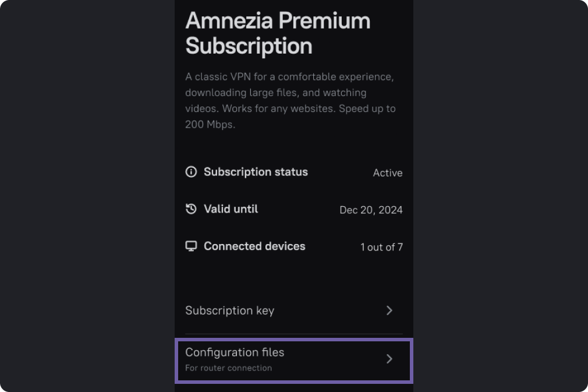Select the Connected devices label
Image resolution: width=588 pixels, height=392 pixels.
254,246
